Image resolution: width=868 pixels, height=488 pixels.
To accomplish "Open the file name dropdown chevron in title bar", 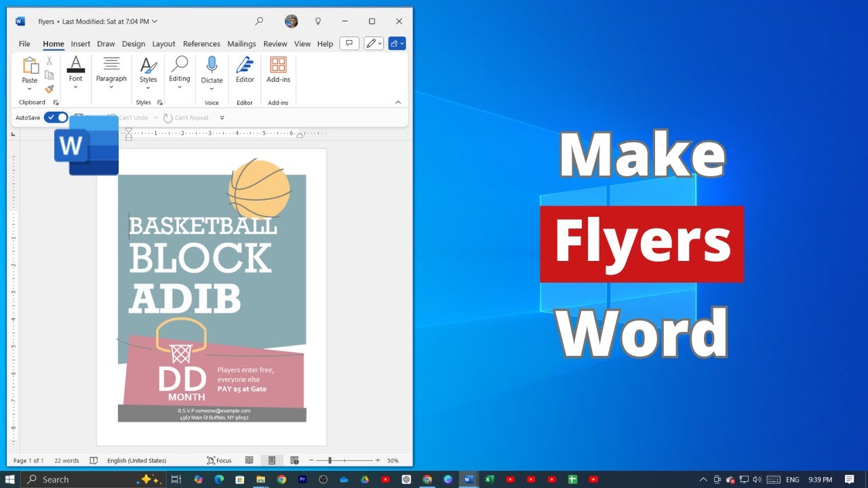I will (155, 22).
